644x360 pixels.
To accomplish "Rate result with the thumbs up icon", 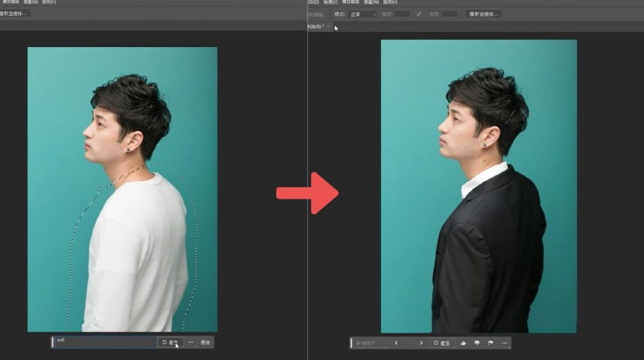I will (464, 343).
